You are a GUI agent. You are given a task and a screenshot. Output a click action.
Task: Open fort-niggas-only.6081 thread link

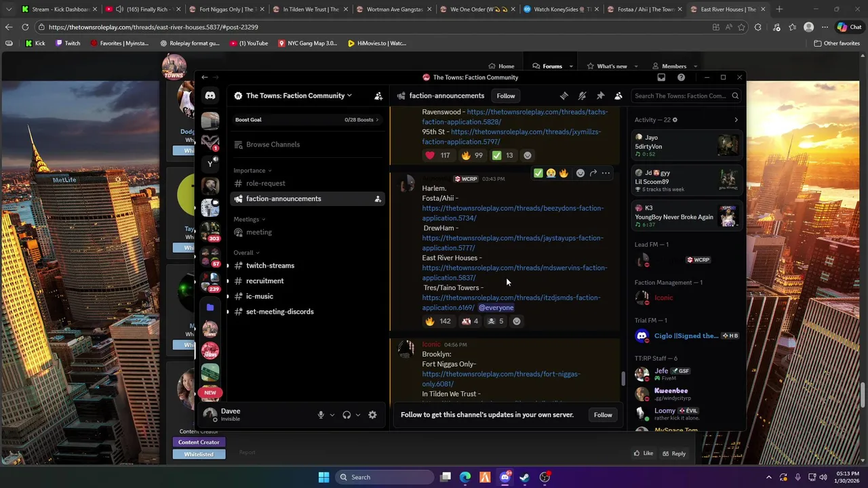tap(501, 379)
